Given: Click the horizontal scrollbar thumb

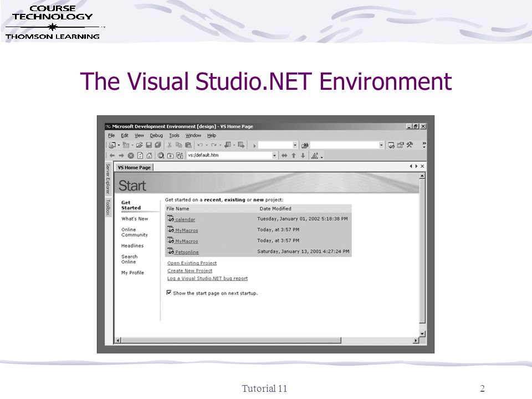Looking at the screenshot, I should [x=231, y=340].
